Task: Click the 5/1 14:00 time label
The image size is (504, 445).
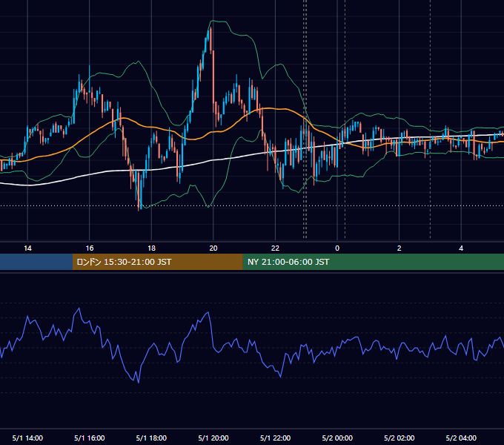Action: [27, 438]
